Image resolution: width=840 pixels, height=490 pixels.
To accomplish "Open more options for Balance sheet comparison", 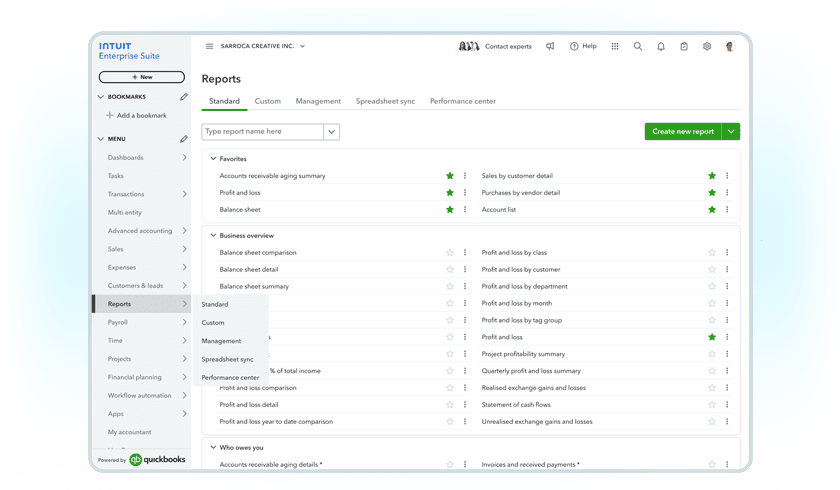I will point(465,252).
